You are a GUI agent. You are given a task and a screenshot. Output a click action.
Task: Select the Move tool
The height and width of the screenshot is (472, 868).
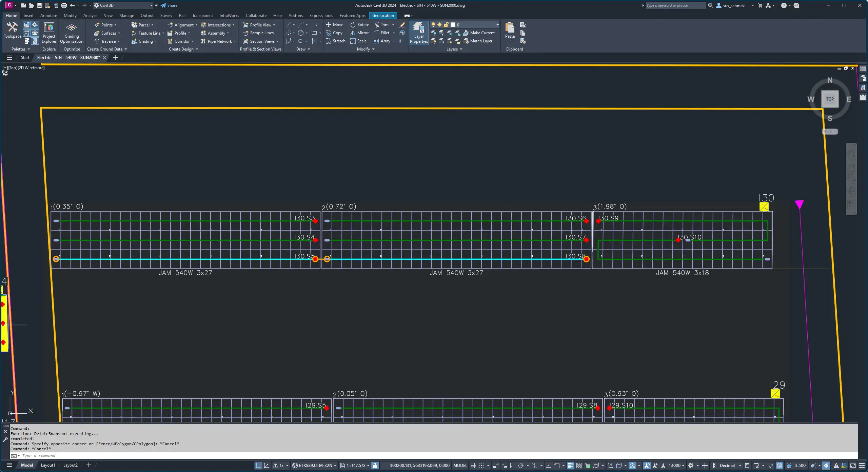pos(334,25)
